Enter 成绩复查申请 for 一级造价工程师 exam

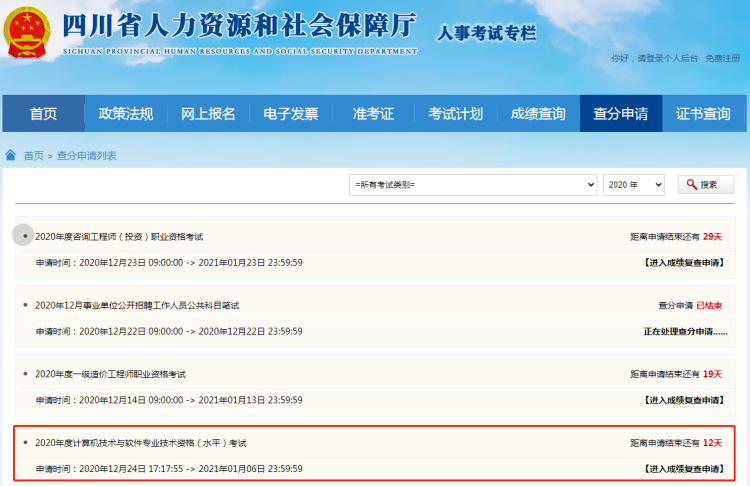[x=681, y=399]
